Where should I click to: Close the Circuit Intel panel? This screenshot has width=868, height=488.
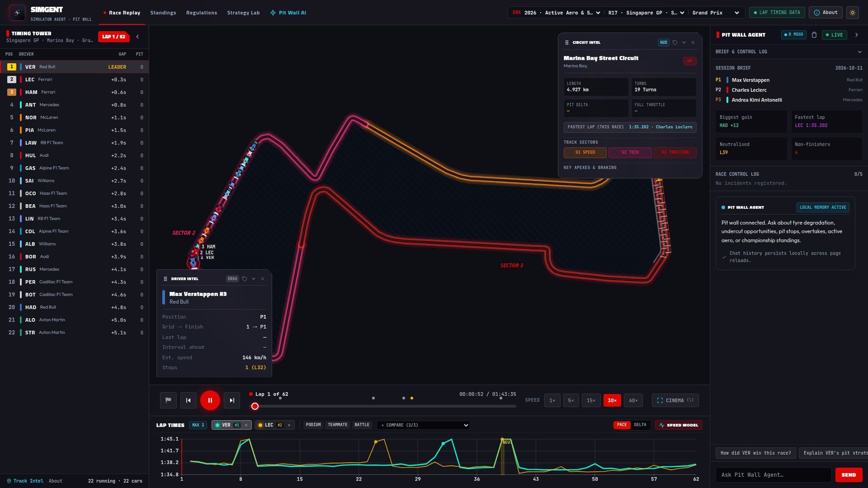pyautogui.click(x=693, y=42)
